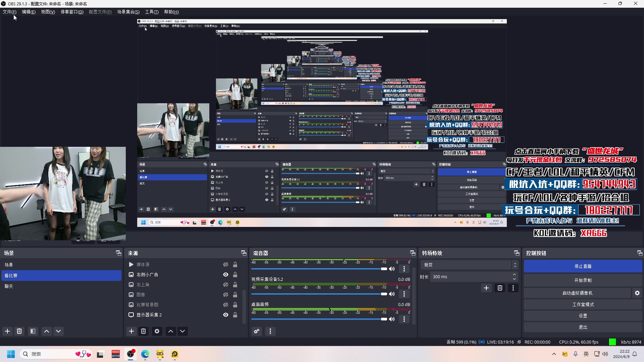Open virtual camera settings gear
The height and width of the screenshot is (362, 644).
click(x=637, y=293)
